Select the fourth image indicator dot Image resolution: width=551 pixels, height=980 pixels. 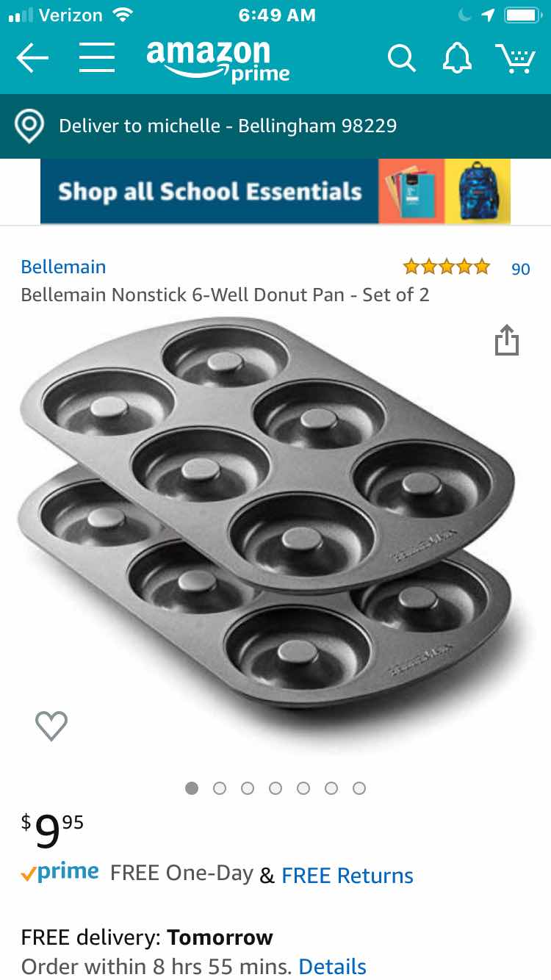(x=275, y=788)
